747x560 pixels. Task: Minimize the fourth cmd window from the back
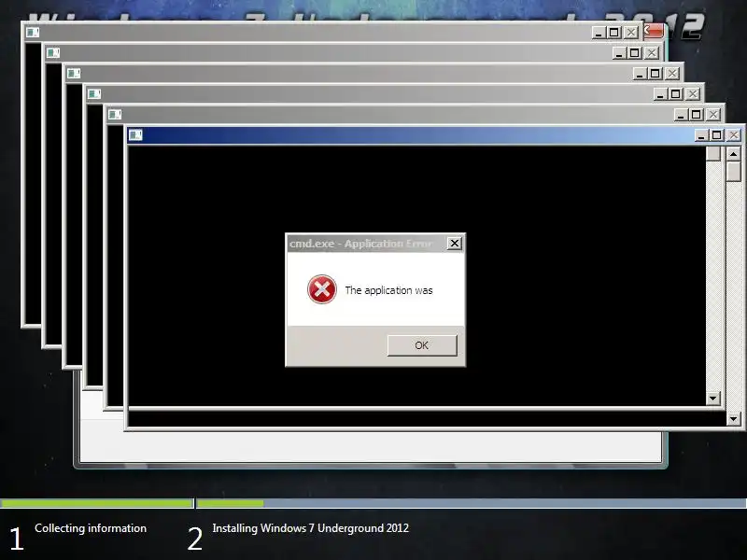point(660,94)
